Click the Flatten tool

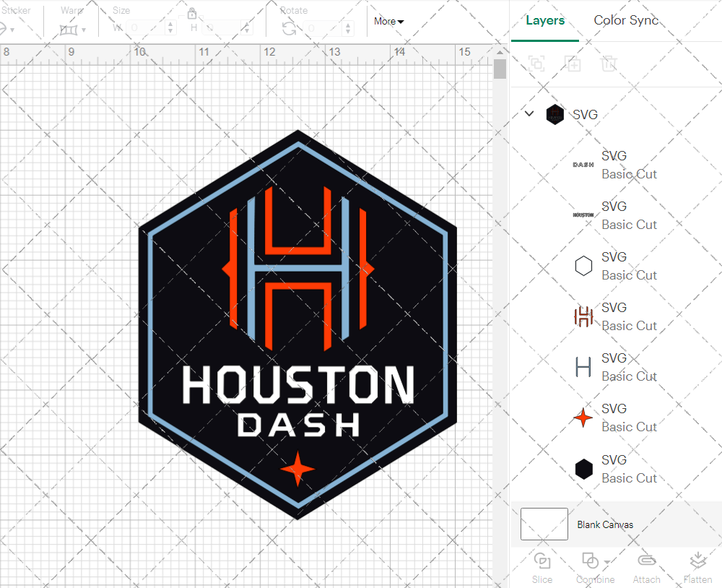[x=697, y=568]
